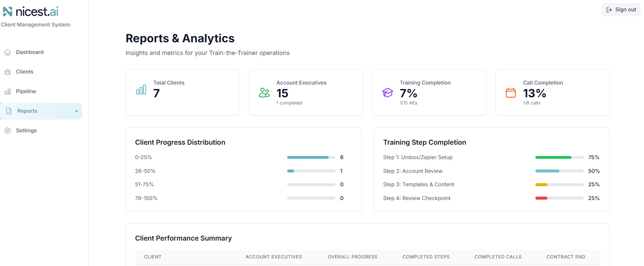Click the '1/15 AEs' subtext
The image size is (644, 266).
(408, 103)
